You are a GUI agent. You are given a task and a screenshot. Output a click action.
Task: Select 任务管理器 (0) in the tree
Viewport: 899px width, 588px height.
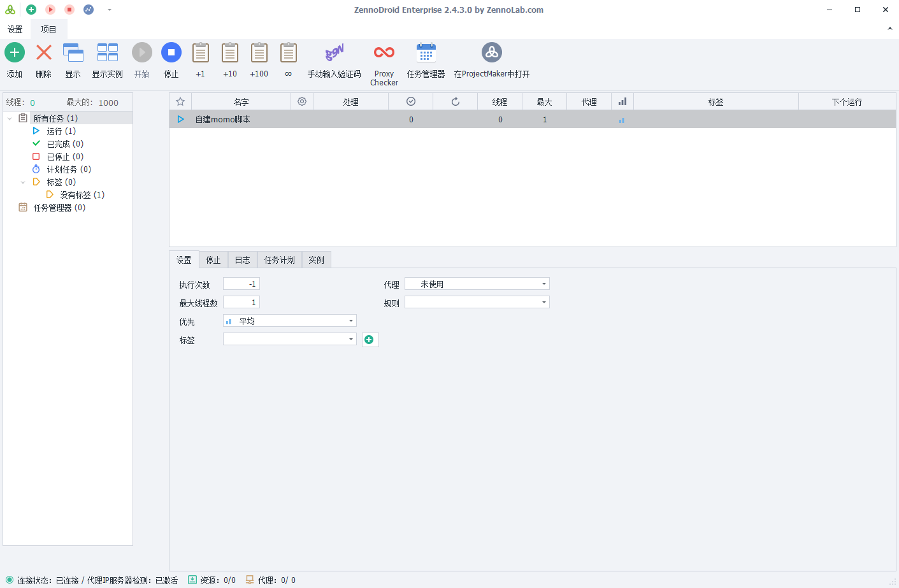coord(59,208)
